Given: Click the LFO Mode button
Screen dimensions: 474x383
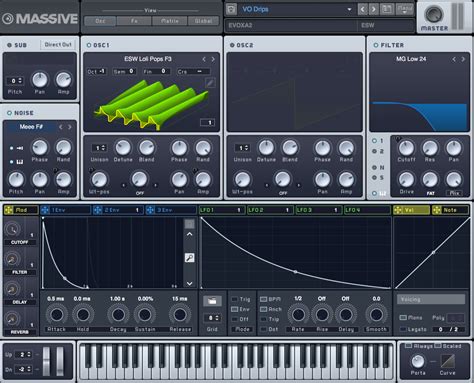Looking at the screenshot, I should 243,329.
